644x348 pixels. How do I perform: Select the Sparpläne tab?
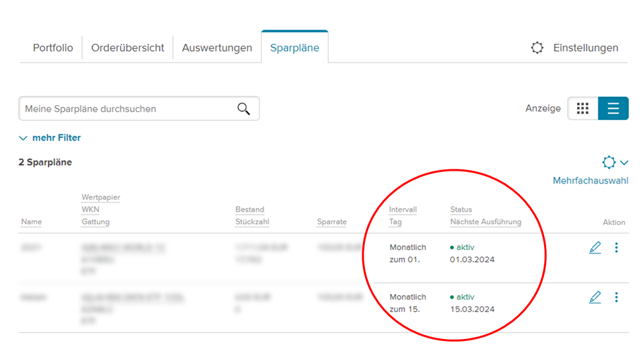click(295, 48)
